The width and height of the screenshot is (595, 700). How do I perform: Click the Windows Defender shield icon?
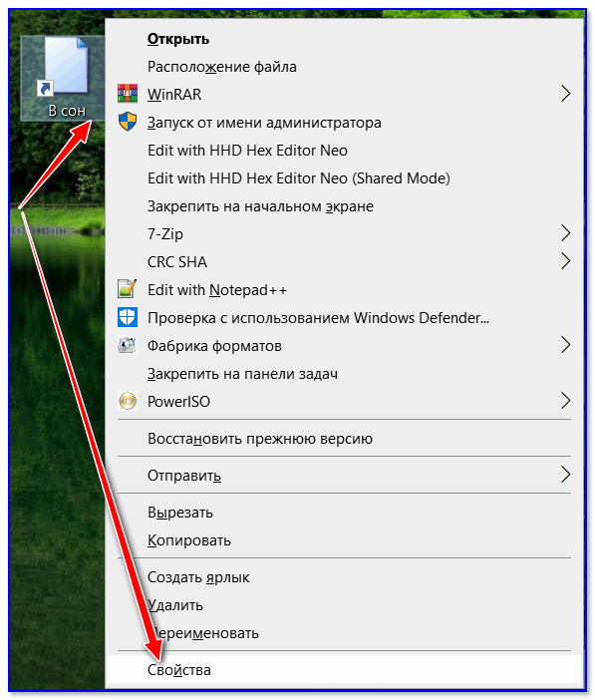(128, 317)
